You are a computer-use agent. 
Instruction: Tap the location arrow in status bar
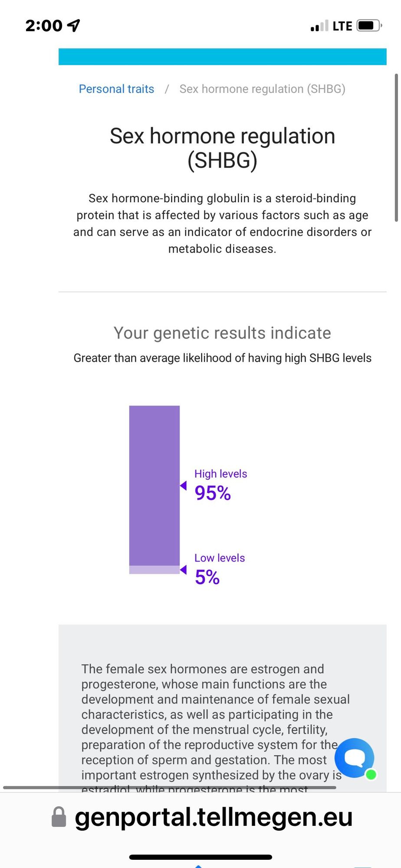point(74,26)
